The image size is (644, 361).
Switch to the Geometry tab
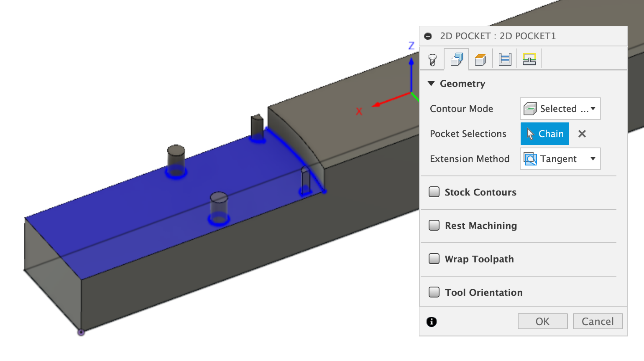457,59
